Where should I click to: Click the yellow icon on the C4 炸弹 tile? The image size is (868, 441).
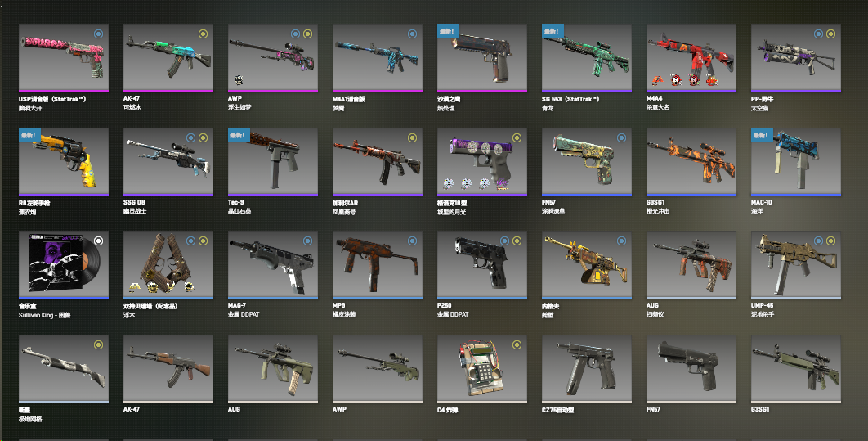517,344
